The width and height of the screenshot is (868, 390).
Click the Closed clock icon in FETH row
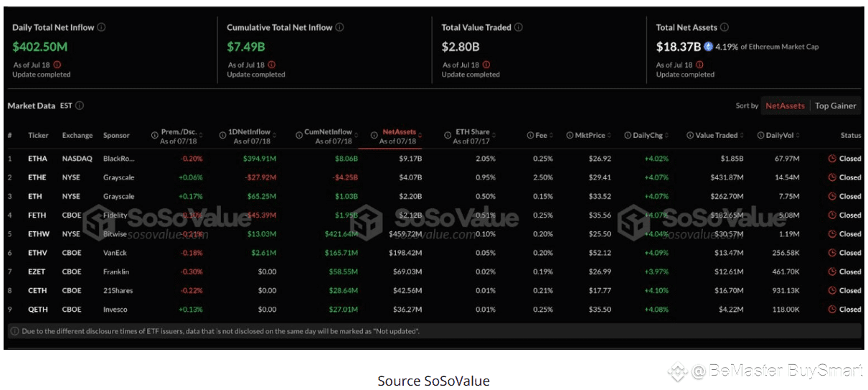click(x=832, y=215)
